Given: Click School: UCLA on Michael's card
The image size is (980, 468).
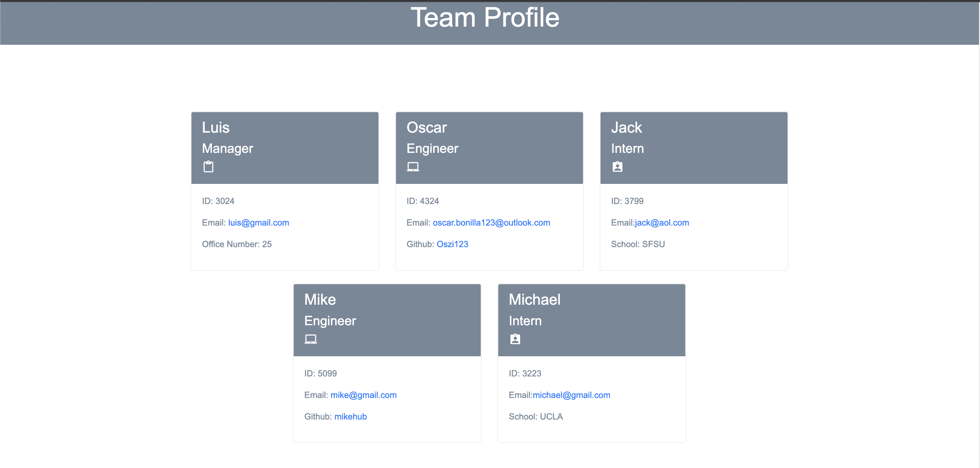Looking at the screenshot, I should point(536,416).
